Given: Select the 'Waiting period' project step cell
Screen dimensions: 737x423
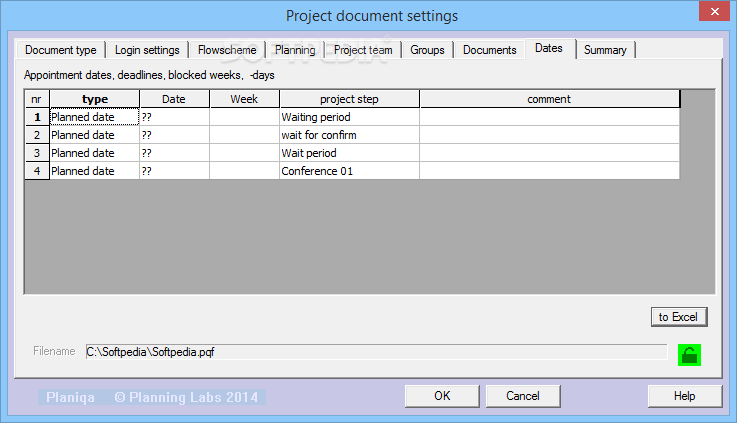Looking at the screenshot, I should click(x=349, y=117).
